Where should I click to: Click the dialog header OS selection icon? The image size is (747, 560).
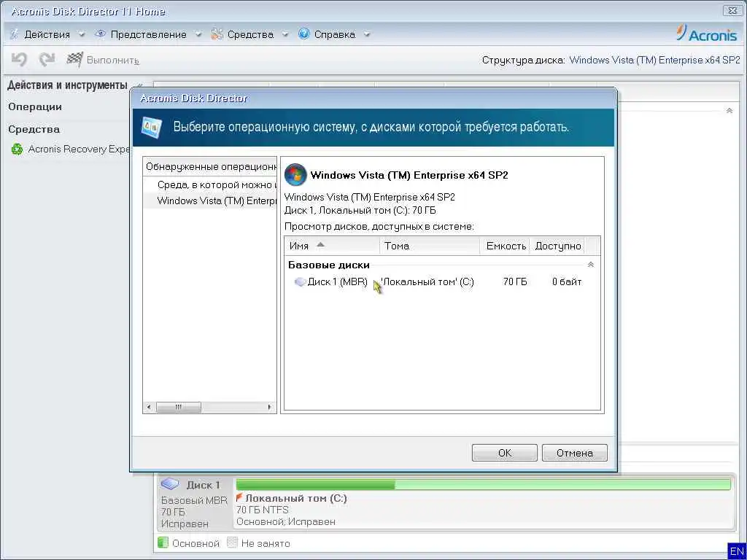152,127
